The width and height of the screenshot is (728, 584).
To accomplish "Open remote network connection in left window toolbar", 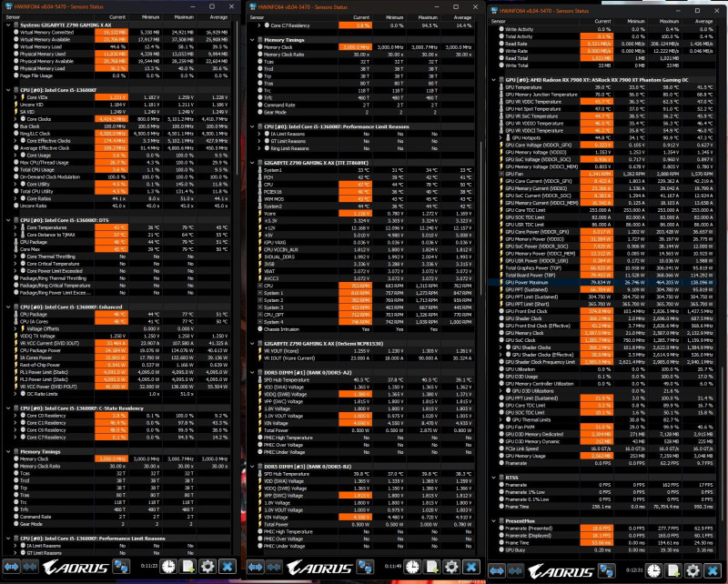I will tap(122, 567).
